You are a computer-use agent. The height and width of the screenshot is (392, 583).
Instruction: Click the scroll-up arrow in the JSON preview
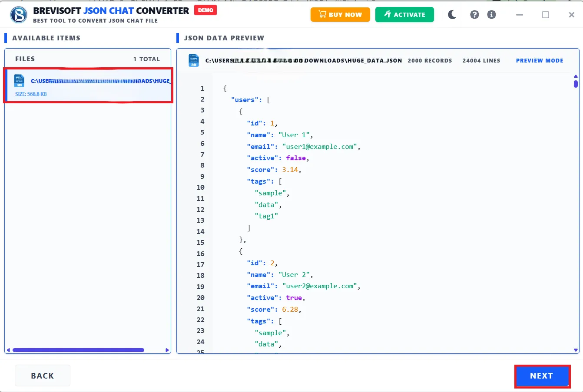click(576, 77)
